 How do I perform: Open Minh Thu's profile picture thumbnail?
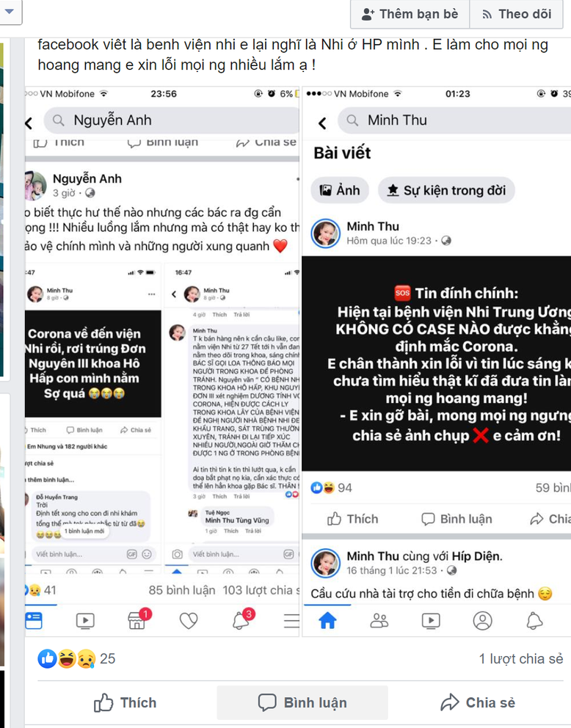(325, 233)
